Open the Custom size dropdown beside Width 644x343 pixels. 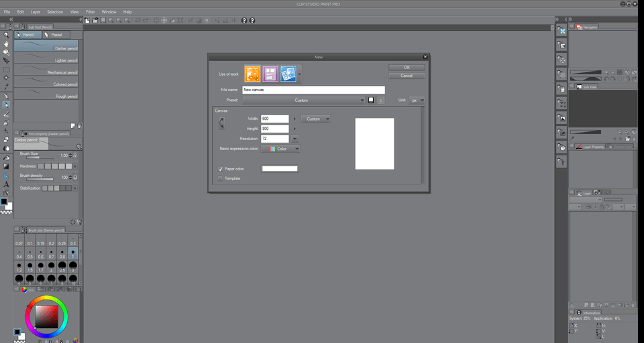[x=315, y=119]
